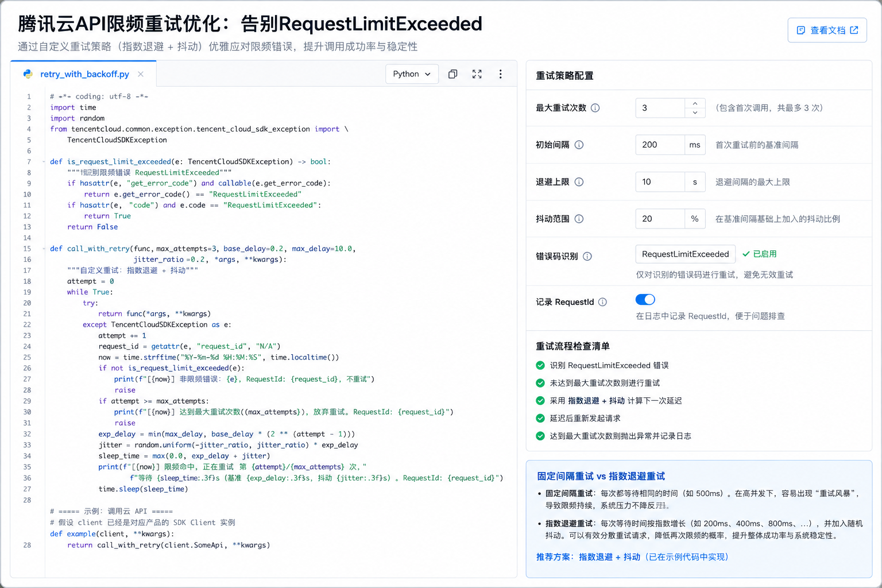Click the code line 'return True'

coord(107,216)
